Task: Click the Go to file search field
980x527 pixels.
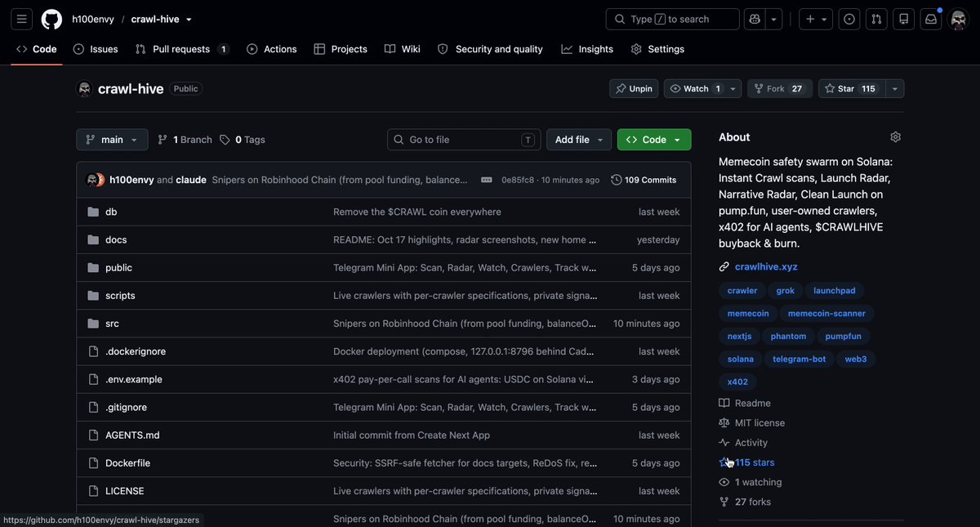Action: (x=464, y=140)
